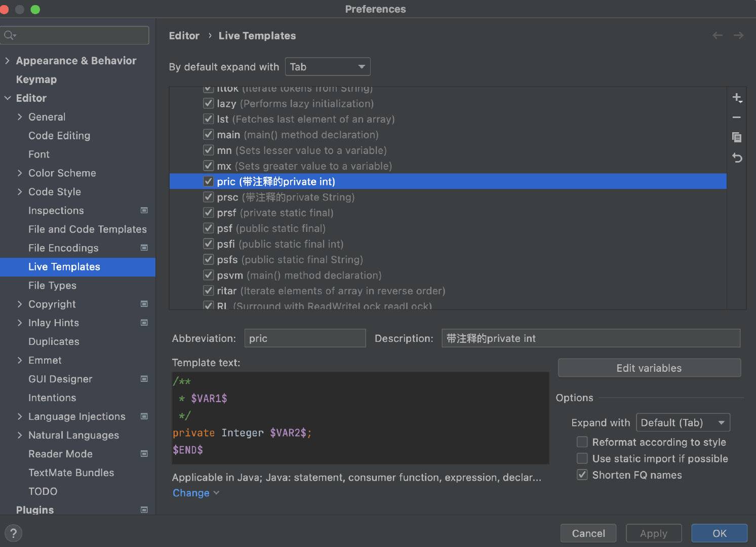Image resolution: width=756 pixels, height=547 pixels.
Task: Restore deleted defaults revert icon
Action: pyautogui.click(x=737, y=158)
